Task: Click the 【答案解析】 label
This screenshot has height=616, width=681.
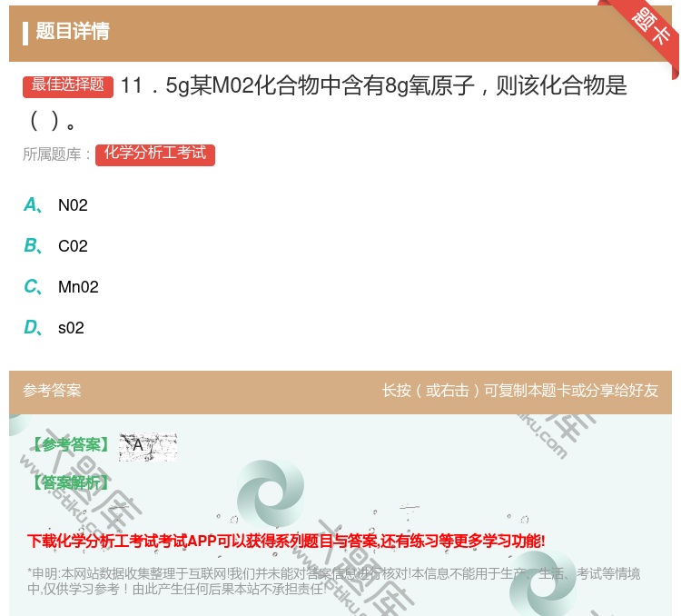Action: (x=70, y=482)
